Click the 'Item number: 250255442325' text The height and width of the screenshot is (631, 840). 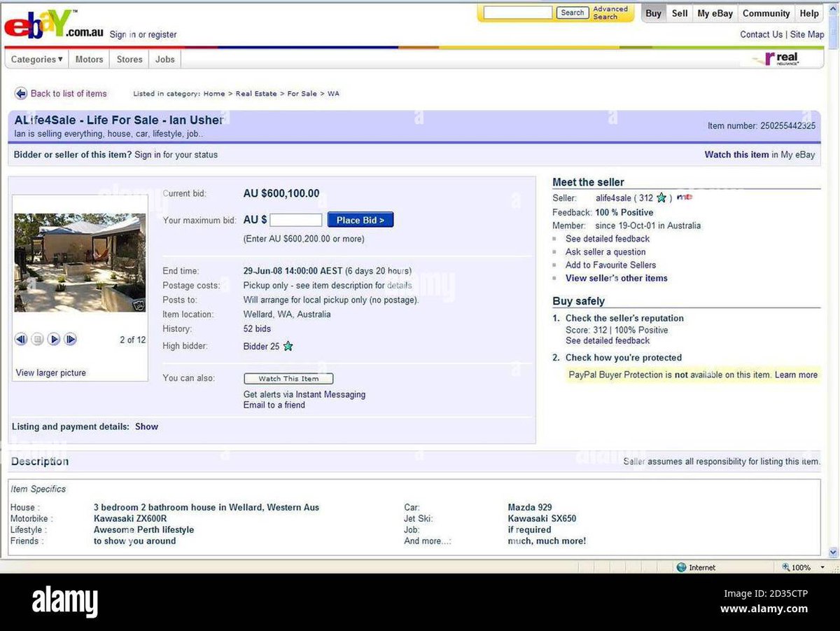[x=762, y=126]
